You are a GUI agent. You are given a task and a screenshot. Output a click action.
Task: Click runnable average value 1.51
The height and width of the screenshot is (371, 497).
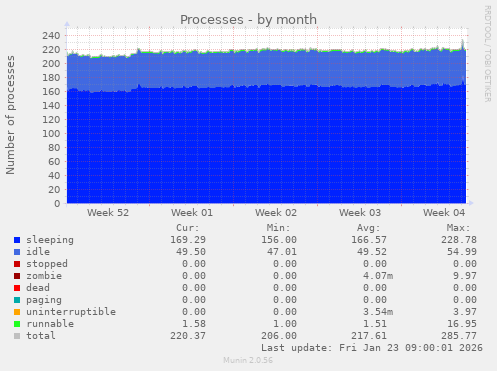(375, 324)
